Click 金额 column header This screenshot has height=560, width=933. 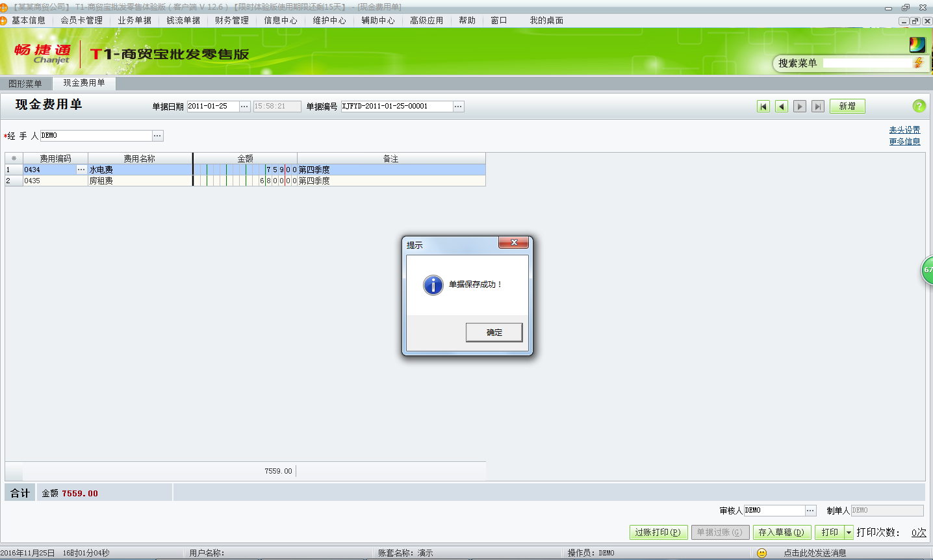pos(245,159)
